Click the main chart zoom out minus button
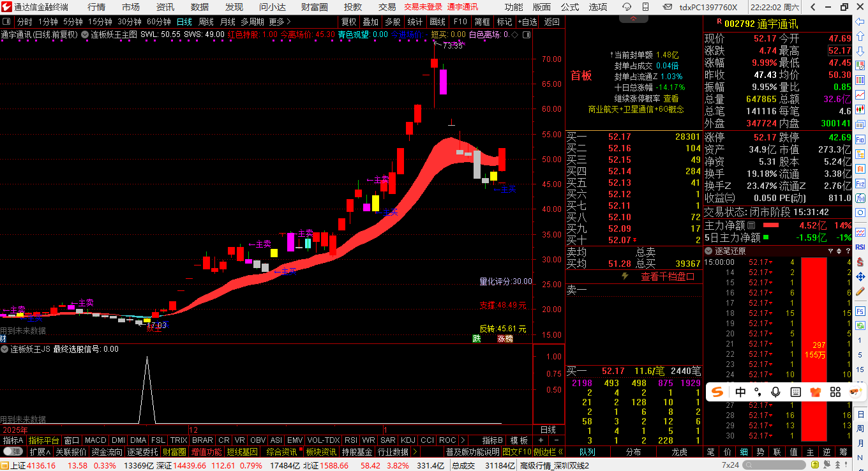The height and width of the screenshot is (471, 868). pos(557,440)
